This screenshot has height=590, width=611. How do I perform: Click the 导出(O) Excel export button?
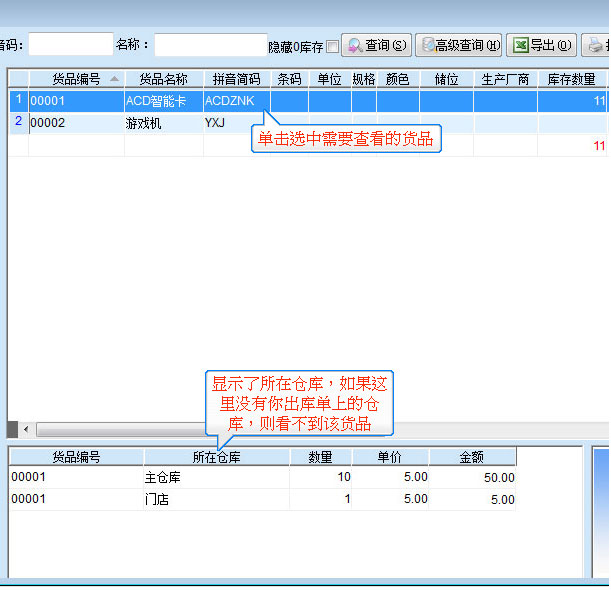click(541, 45)
